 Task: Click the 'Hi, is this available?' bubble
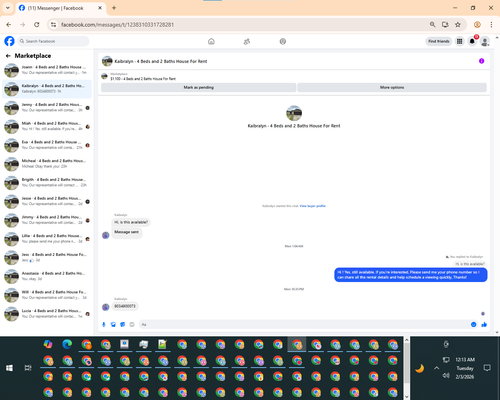(x=131, y=222)
